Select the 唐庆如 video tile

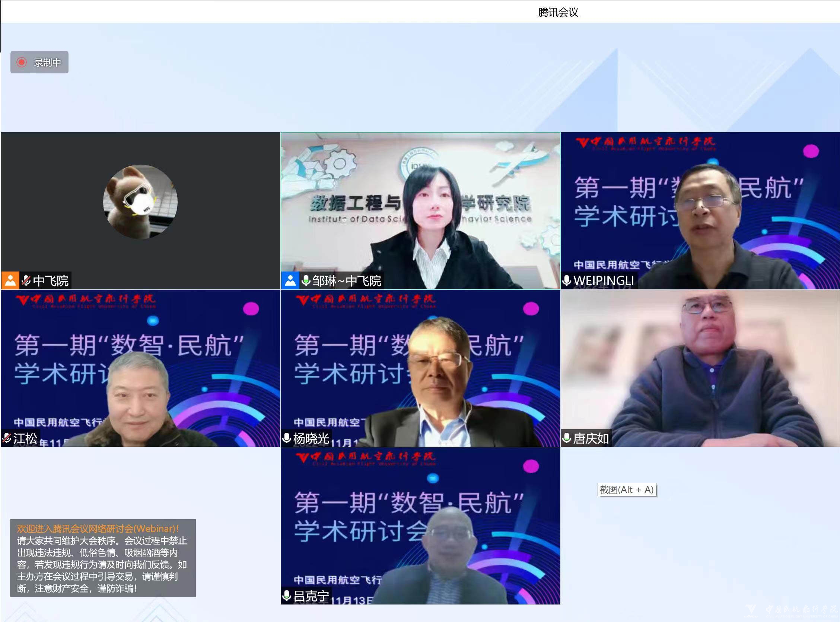click(700, 368)
